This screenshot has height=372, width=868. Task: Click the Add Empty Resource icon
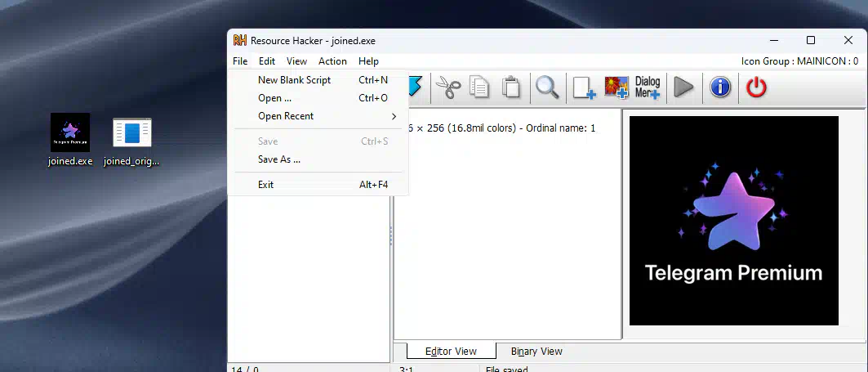584,87
